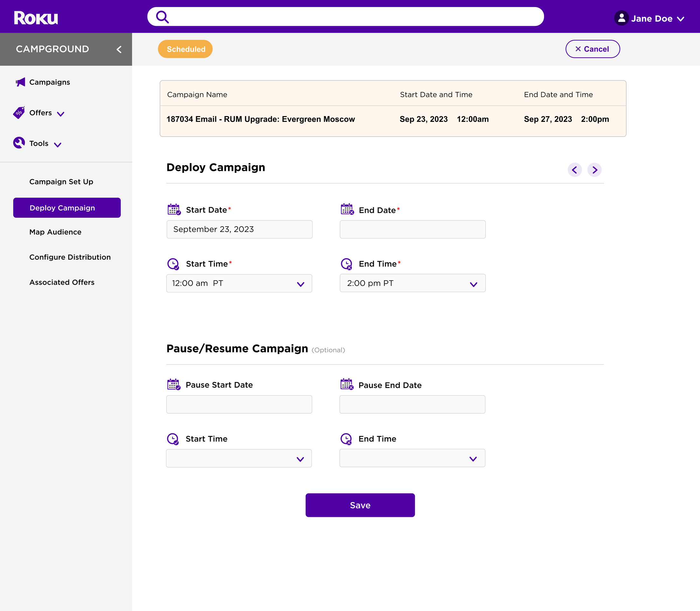
Task: Open the End Time 2:00 pm dropdown
Action: click(412, 283)
